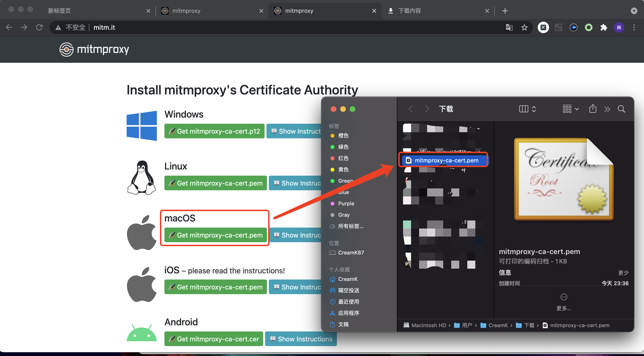Click 下载 in Finder path bar
Image resolution: width=644 pixels, height=356 pixels.
[525, 325]
